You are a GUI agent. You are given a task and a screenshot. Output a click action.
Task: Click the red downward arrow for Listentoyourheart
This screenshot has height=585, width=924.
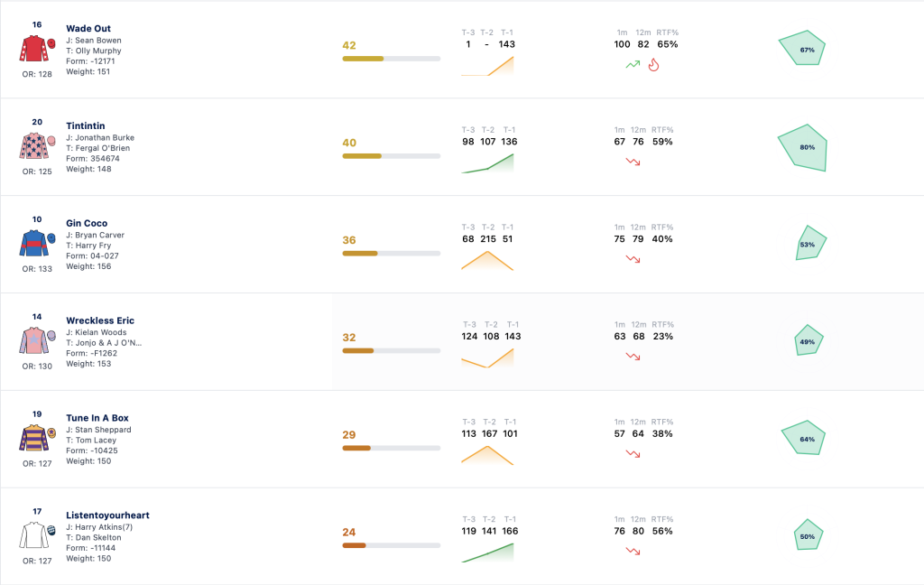tap(633, 552)
